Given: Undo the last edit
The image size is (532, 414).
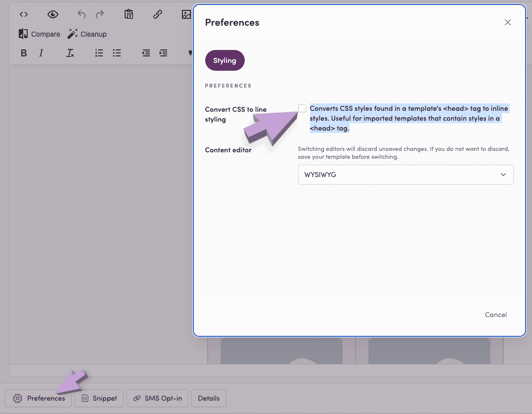Looking at the screenshot, I should click(82, 14).
